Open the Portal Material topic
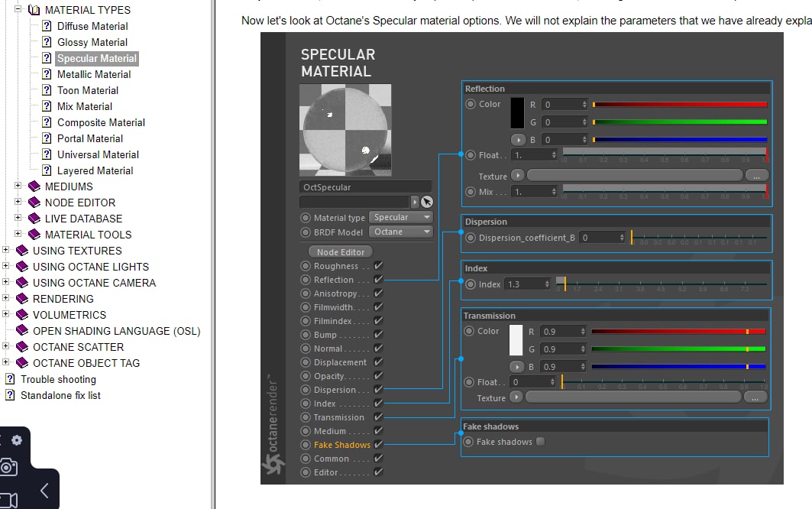The image size is (812, 509). coord(90,138)
